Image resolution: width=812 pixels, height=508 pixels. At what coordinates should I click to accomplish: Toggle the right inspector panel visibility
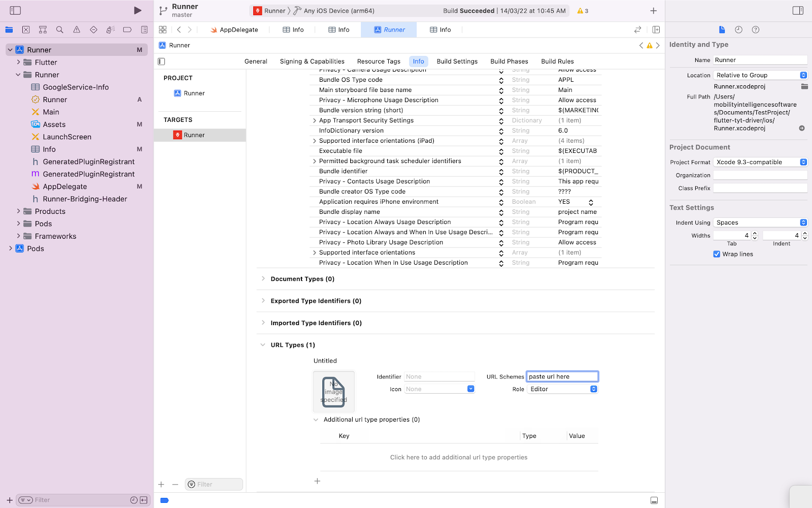point(798,10)
